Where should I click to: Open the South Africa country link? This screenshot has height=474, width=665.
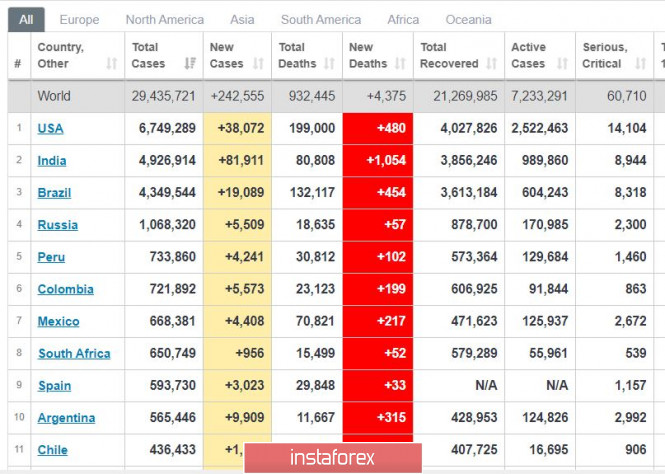[74, 353]
